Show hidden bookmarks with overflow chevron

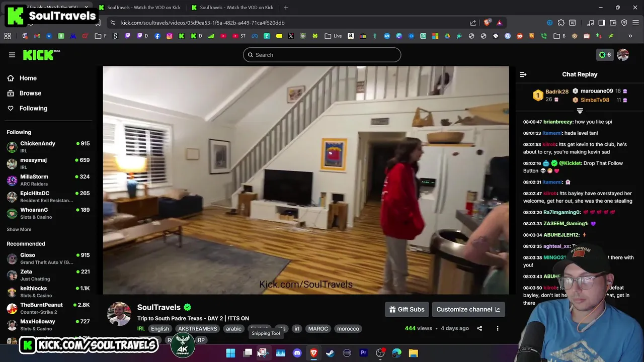point(630,36)
